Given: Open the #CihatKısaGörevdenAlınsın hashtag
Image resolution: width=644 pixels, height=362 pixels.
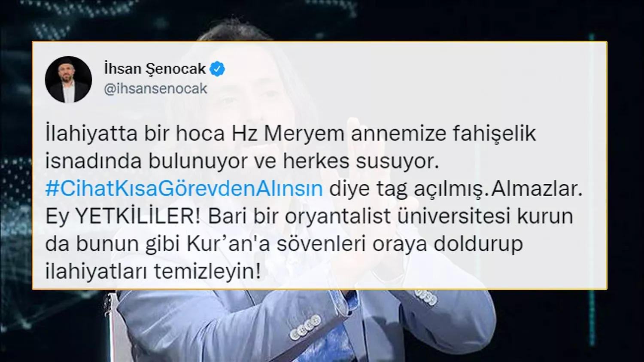Looking at the screenshot, I should point(184,189).
